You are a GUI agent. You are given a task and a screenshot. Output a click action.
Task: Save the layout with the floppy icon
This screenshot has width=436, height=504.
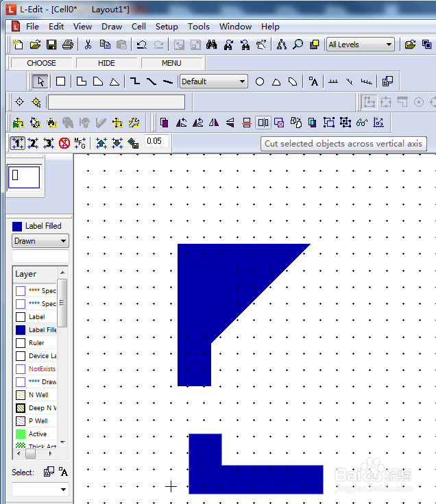click(51, 45)
